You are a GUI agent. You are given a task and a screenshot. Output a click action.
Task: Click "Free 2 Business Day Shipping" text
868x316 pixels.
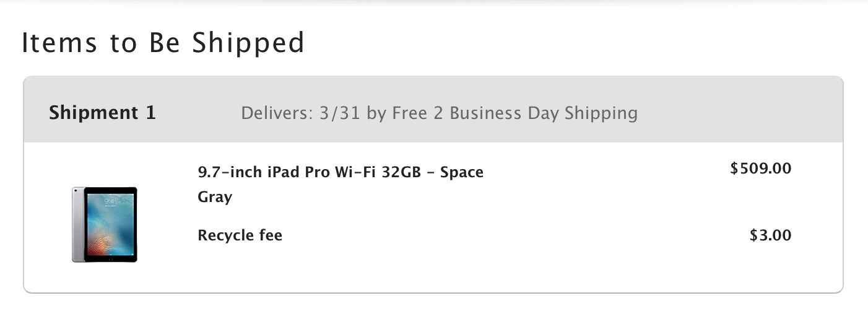pos(515,113)
